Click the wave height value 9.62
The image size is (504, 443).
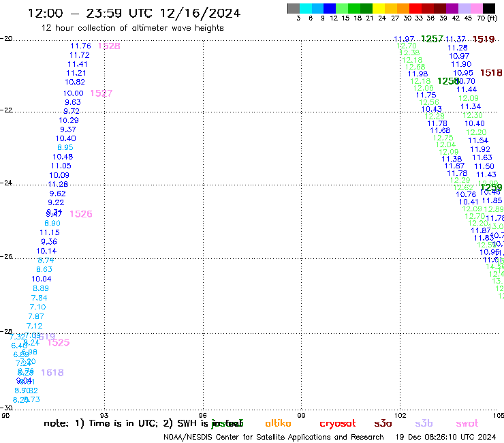(57, 194)
